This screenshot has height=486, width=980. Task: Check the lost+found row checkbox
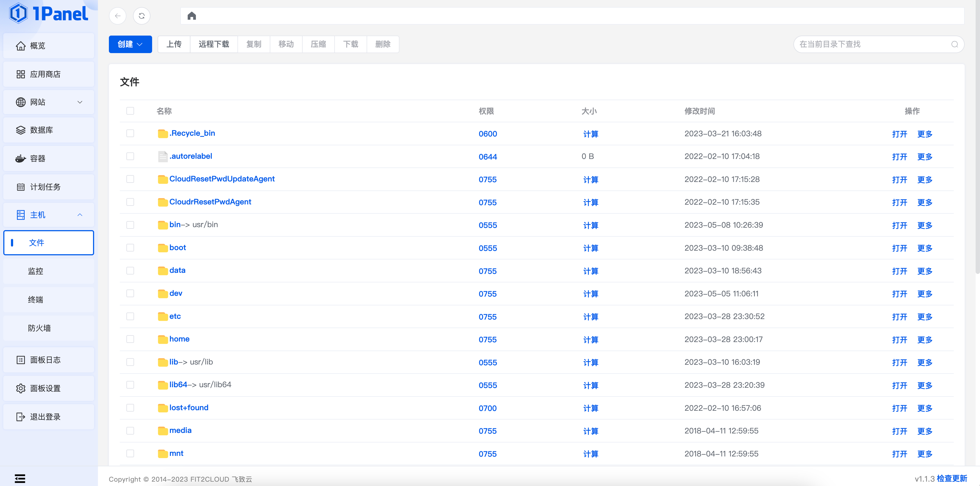130,408
